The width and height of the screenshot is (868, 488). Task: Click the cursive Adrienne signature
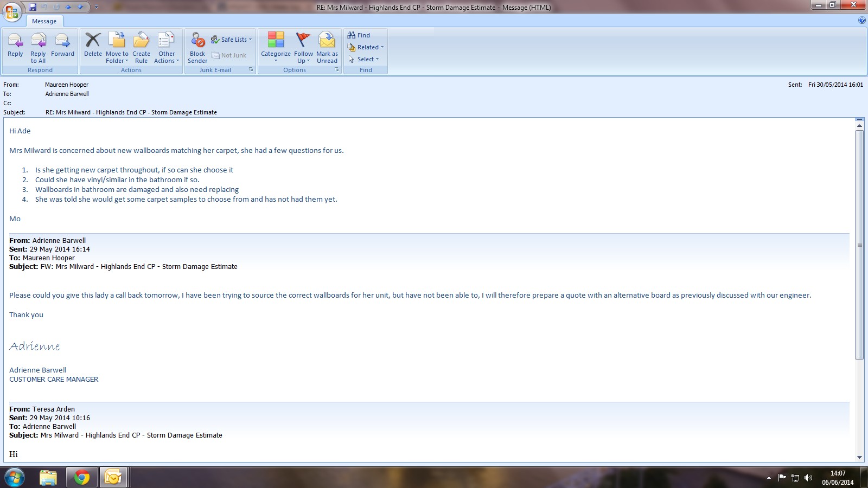35,346
